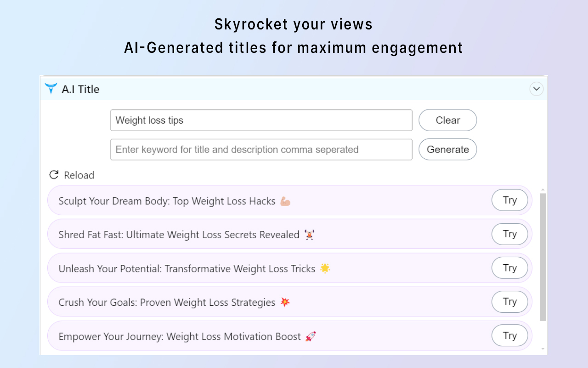This screenshot has height=368, width=588.
Task: Click the flexed bicep emoji icon
Action: coord(285,201)
